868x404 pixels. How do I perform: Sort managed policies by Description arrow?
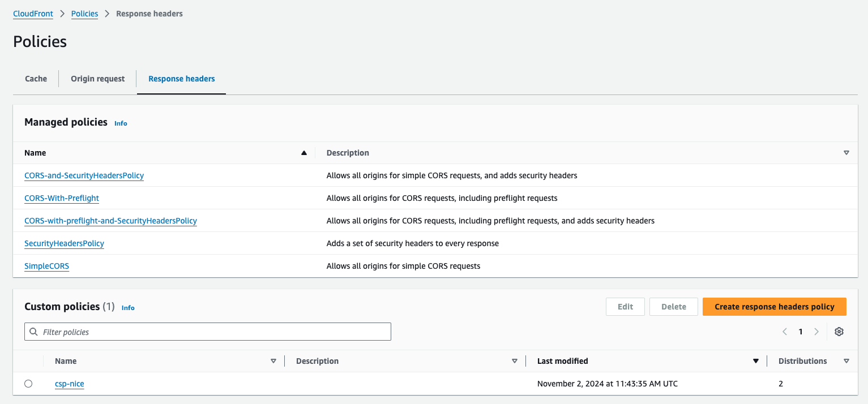[x=846, y=153]
